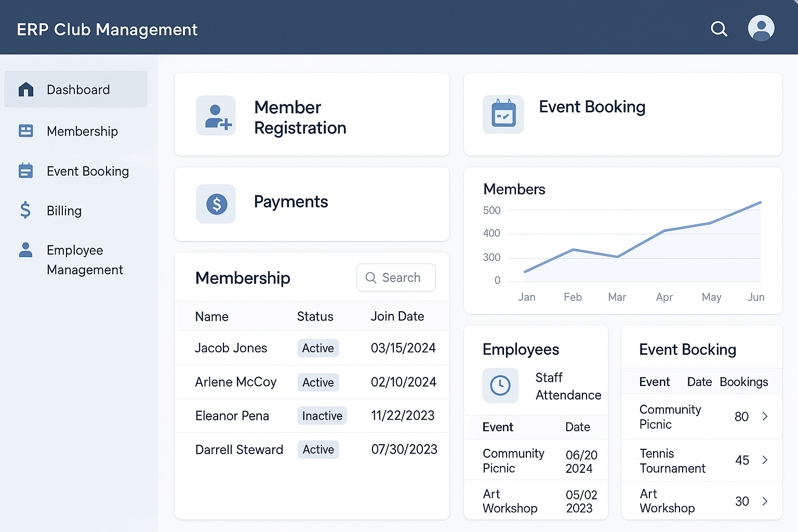Click the Employee Management person sidebar icon

pyautogui.click(x=25, y=250)
